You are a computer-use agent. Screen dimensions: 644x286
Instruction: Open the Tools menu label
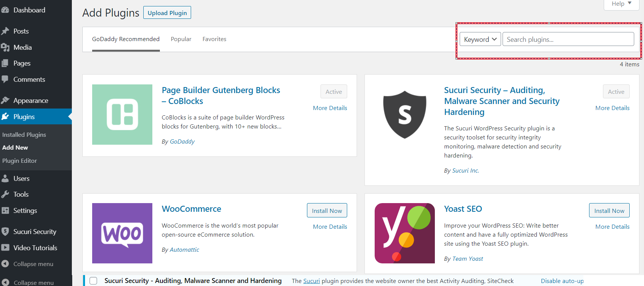coord(21,194)
